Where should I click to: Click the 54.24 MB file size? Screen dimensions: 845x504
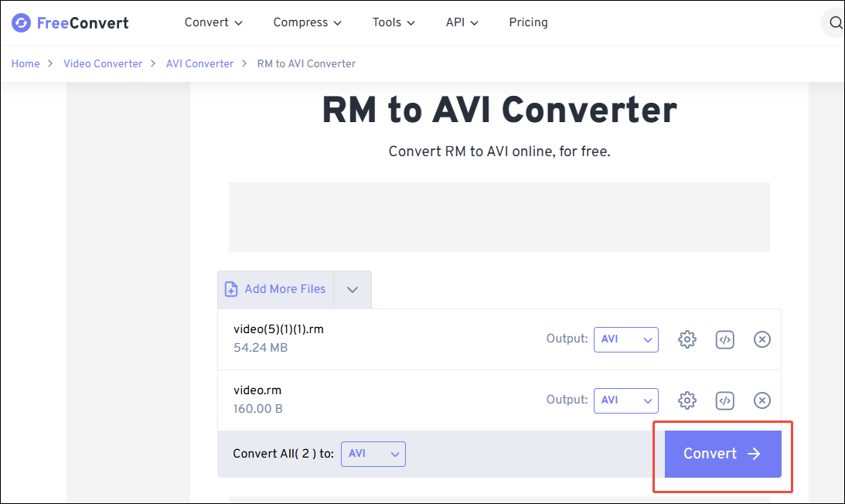click(261, 348)
